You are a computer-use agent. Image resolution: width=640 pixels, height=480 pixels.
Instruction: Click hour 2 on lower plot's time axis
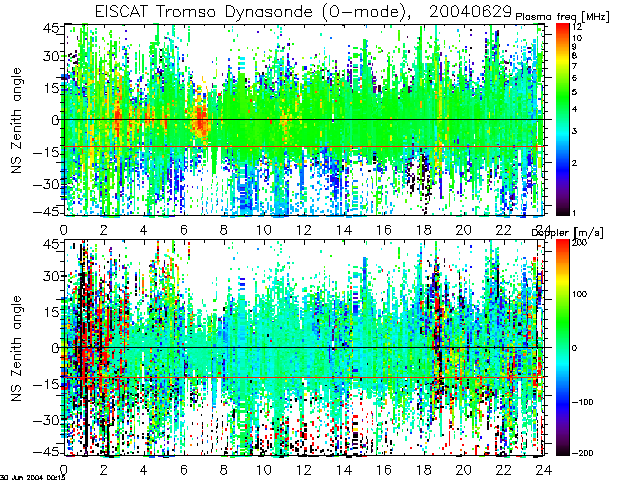click(104, 470)
